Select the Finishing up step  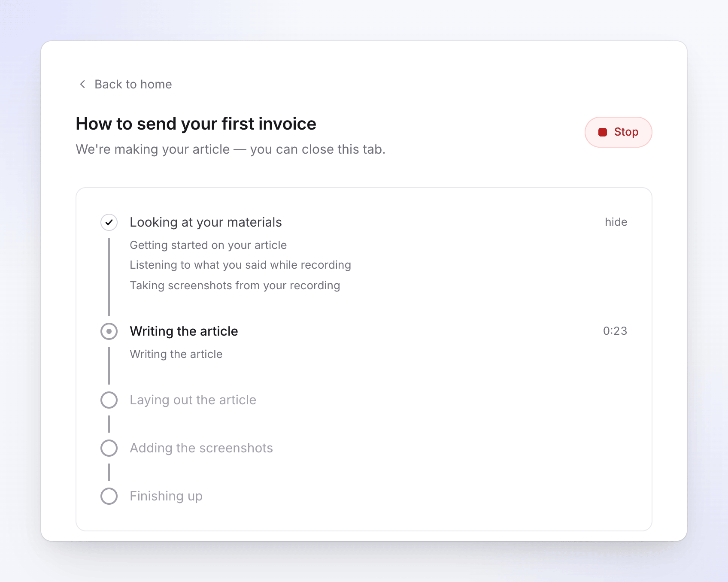(x=166, y=496)
